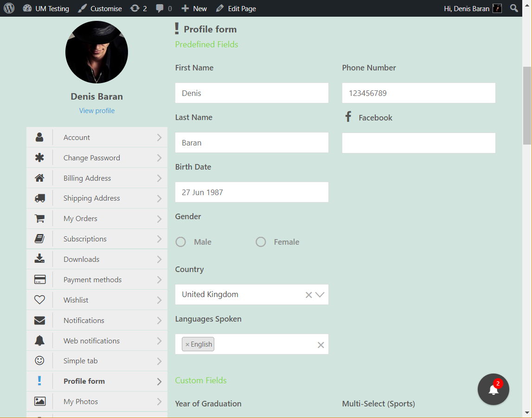Viewport: 532px width, 418px height.
Task: Open the Country dropdown arrow
Action: pyautogui.click(x=320, y=294)
